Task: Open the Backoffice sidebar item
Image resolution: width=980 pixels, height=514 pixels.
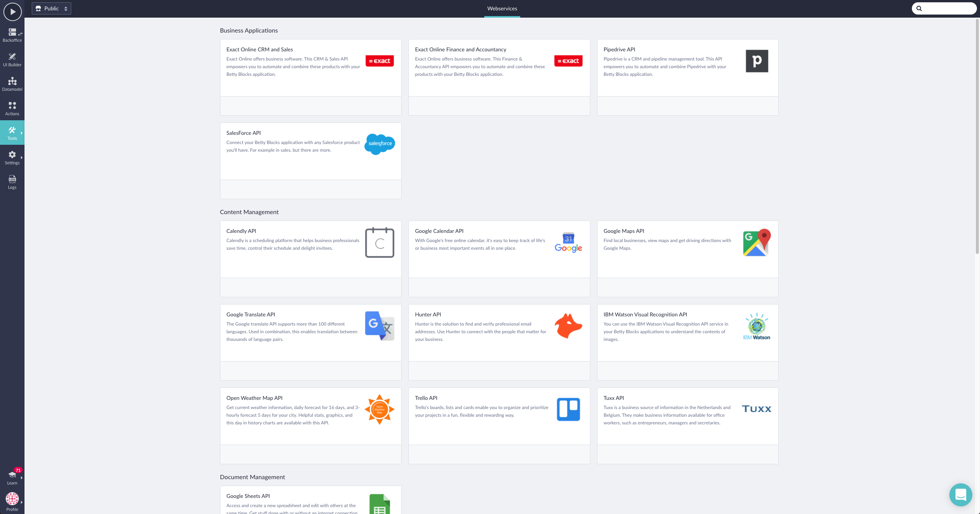Action: click(12, 35)
